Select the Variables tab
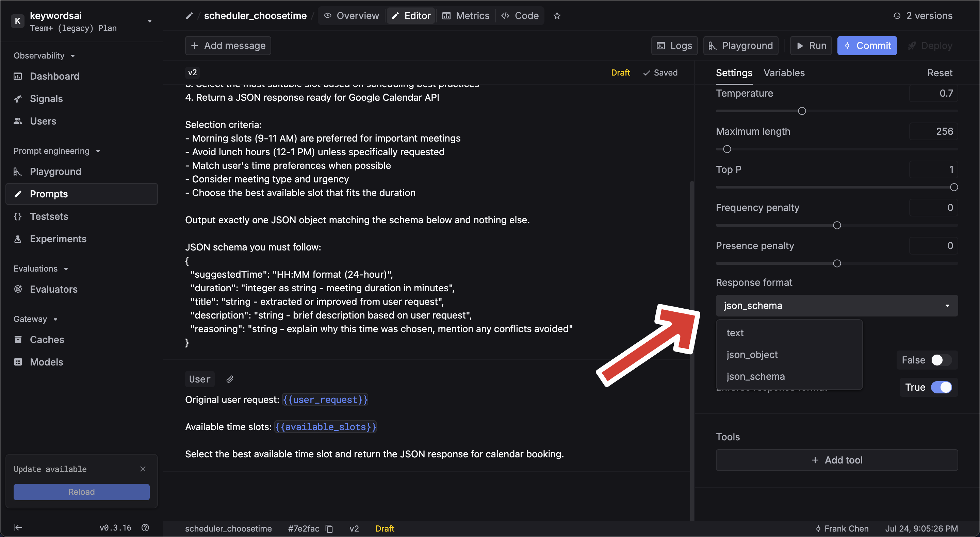 [x=784, y=73]
